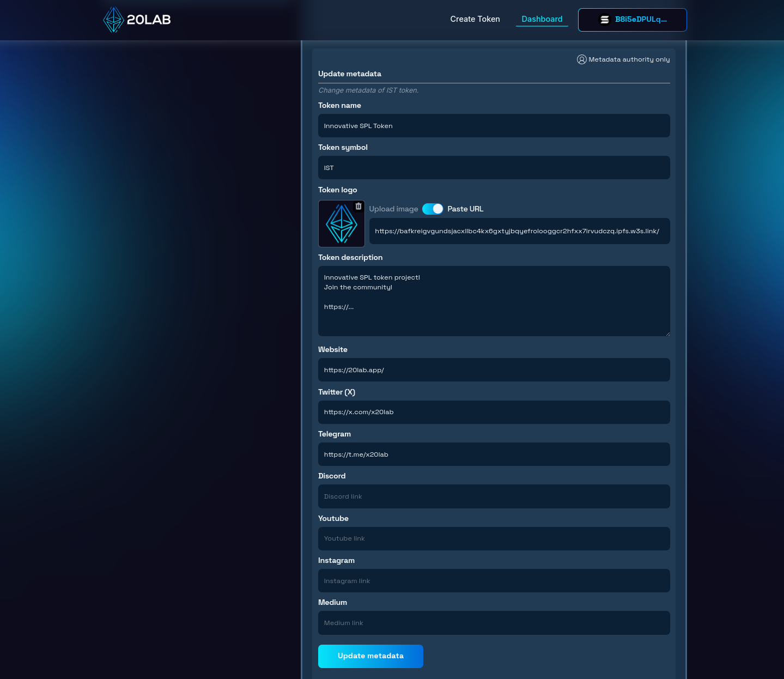Open the Create Token page
This screenshot has width=784, height=679.
pos(475,19)
